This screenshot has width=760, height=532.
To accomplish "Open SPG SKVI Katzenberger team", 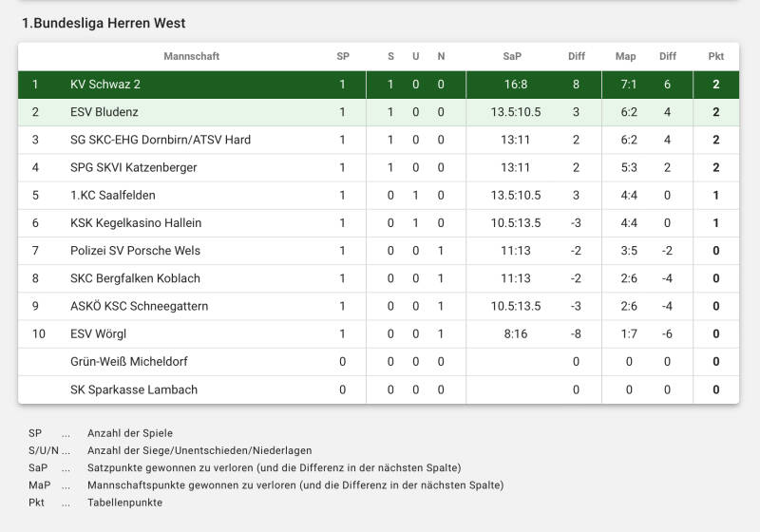I will (134, 167).
